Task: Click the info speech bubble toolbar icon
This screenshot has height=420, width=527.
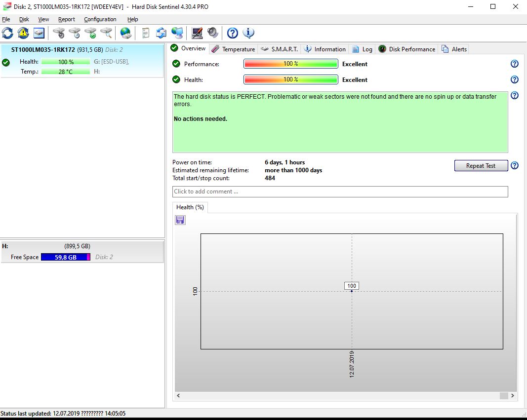Action: point(248,33)
